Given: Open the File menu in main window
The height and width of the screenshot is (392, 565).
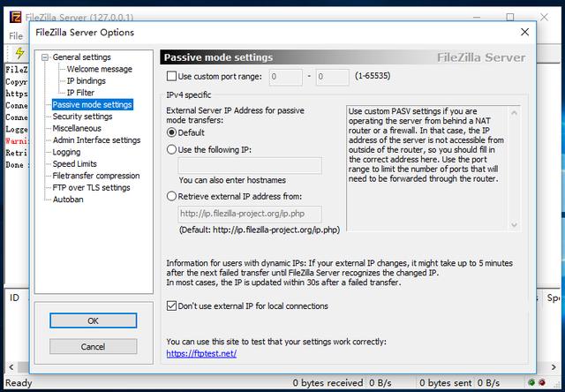Looking at the screenshot, I should pyautogui.click(x=16, y=36).
